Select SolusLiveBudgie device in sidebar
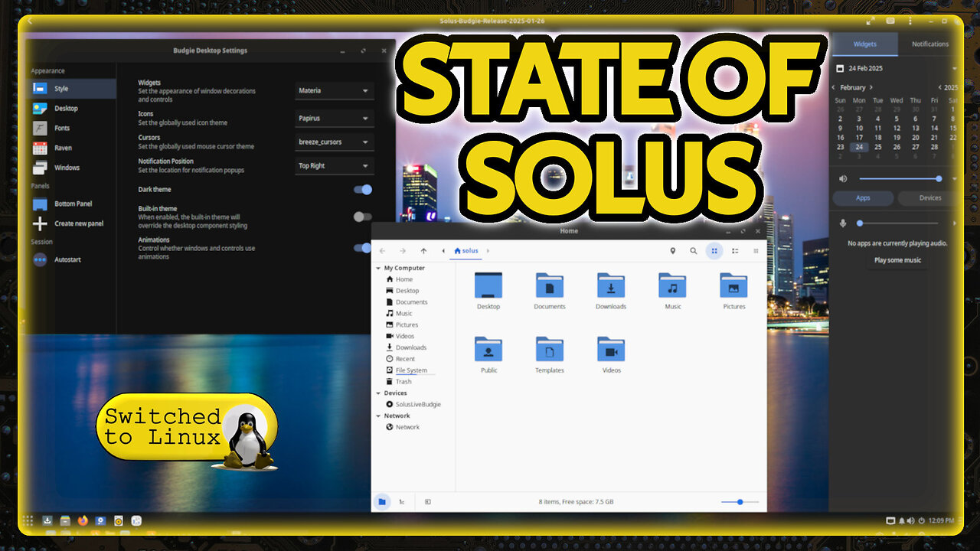980x551 pixels. click(x=413, y=404)
